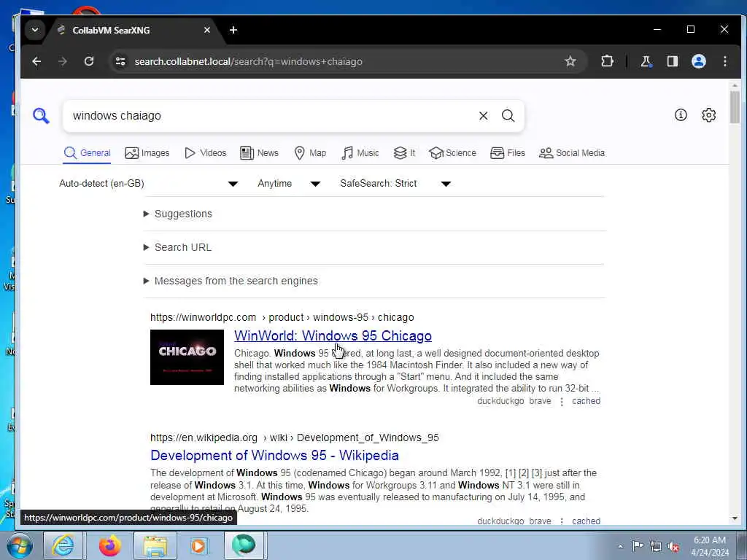
Task: Open Chrome Labs flask icon
Action: (x=646, y=61)
